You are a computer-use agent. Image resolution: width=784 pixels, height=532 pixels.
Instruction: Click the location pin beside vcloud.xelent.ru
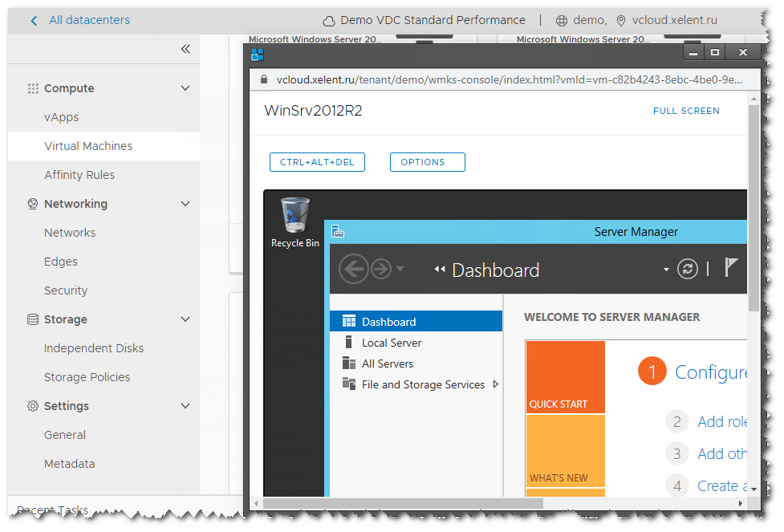click(x=620, y=21)
